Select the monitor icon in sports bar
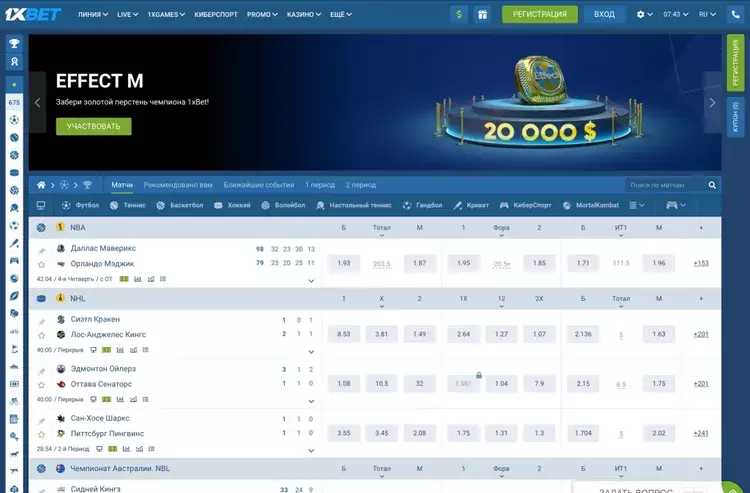This screenshot has height=493, width=750. coord(41,205)
